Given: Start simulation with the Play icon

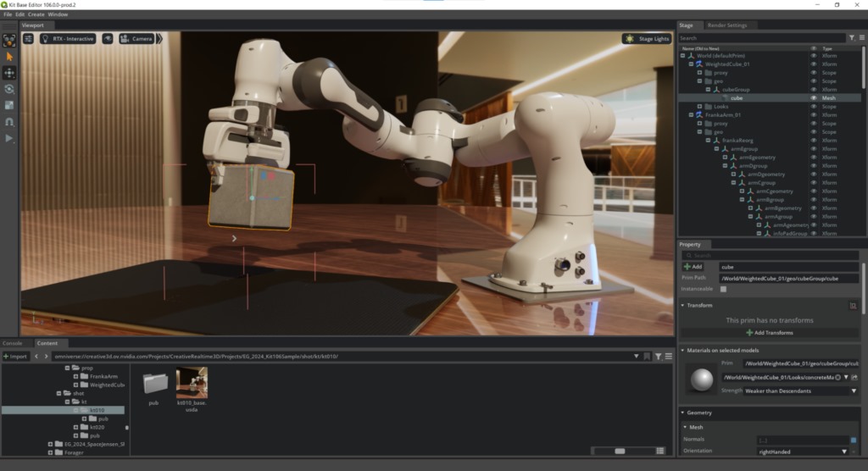Looking at the screenshot, I should tap(8, 138).
